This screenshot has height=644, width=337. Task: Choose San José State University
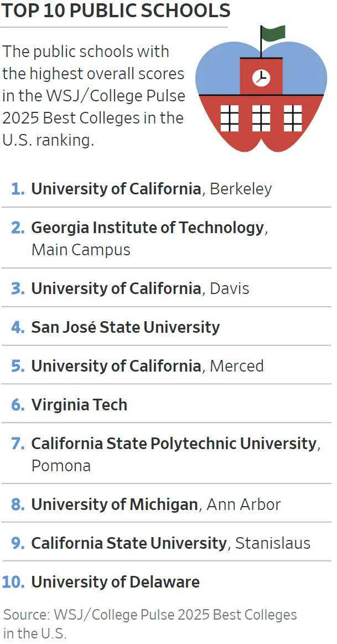click(125, 327)
